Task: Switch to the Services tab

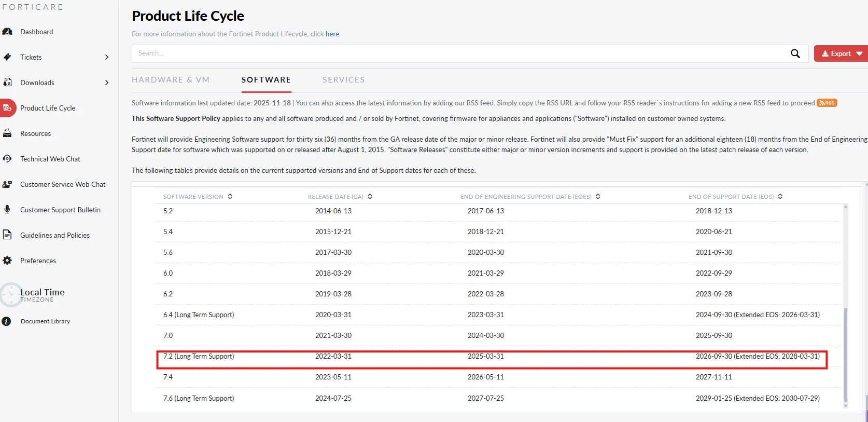Action: point(343,79)
